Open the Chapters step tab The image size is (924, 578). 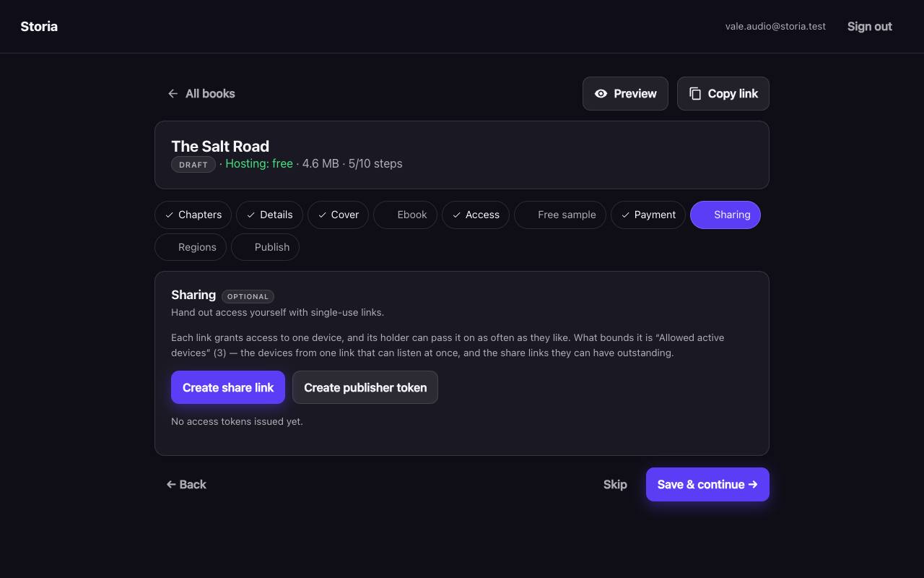193,215
